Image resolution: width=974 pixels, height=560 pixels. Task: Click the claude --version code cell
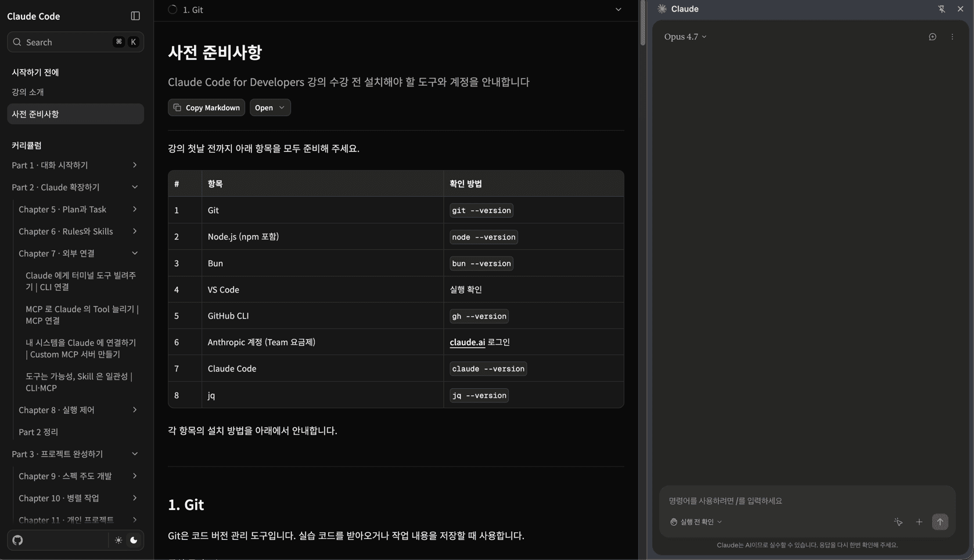point(488,369)
